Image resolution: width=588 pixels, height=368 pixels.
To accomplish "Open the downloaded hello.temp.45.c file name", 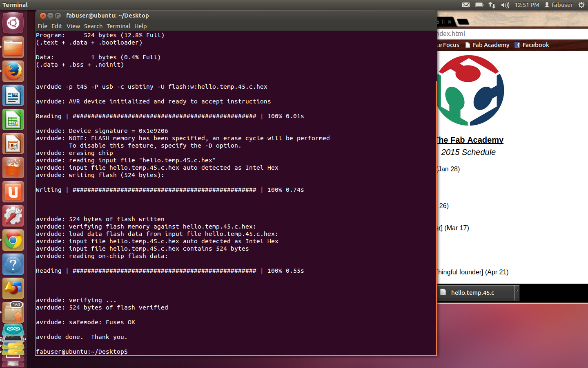I will [472, 293].
